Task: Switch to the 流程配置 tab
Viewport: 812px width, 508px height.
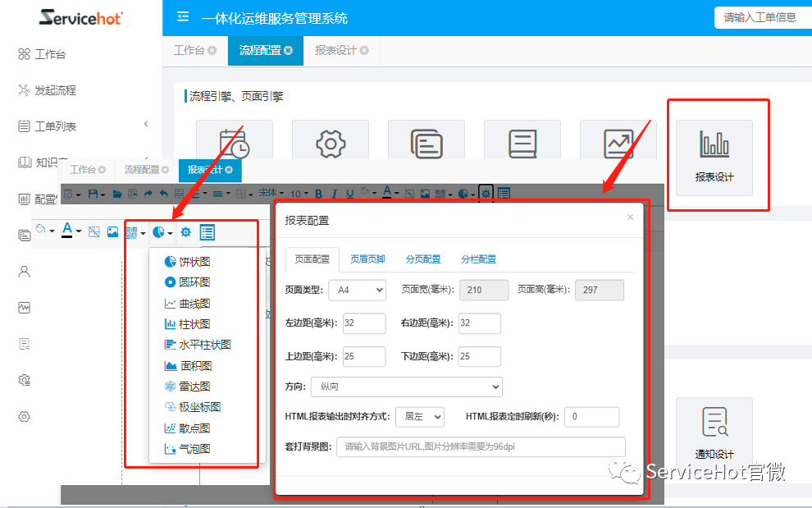Action: tap(259, 49)
